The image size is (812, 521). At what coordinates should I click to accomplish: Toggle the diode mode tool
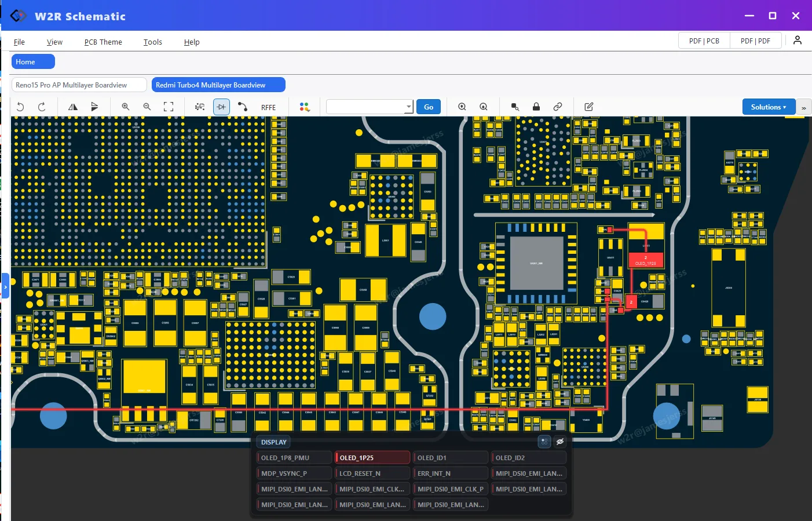tap(221, 107)
